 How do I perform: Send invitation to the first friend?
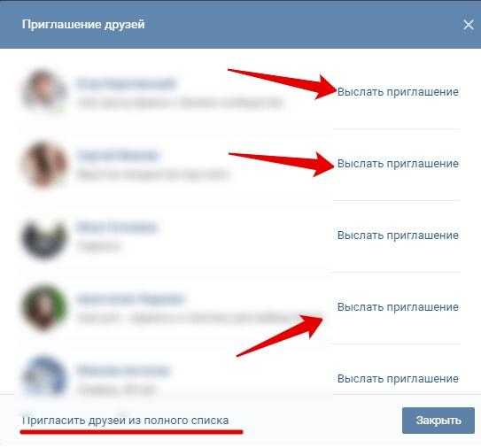coord(398,92)
